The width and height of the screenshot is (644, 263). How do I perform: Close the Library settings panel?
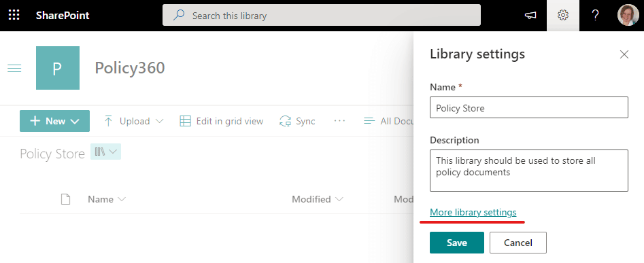(624, 54)
